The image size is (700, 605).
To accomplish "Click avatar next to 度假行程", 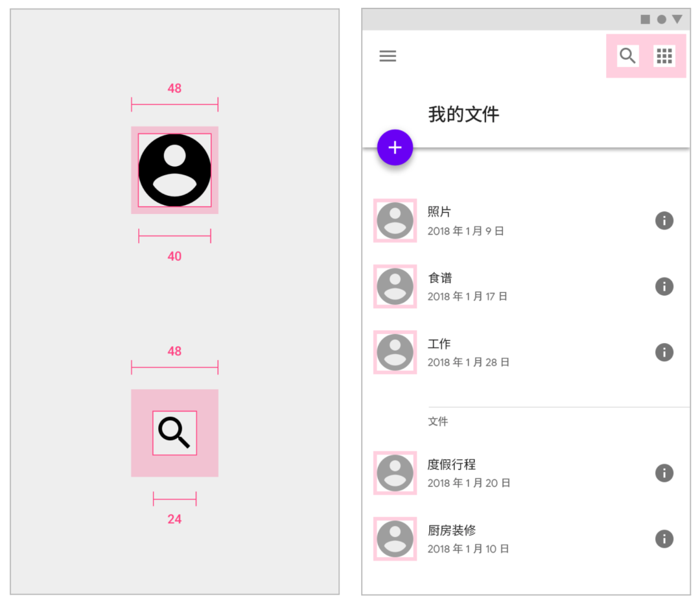I will (x=395, y=473).
